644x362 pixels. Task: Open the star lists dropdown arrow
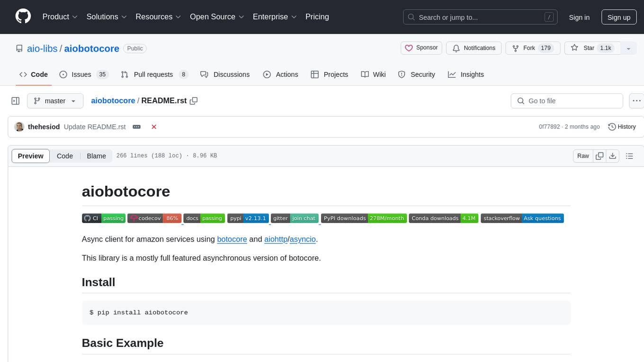coord(628,48)
